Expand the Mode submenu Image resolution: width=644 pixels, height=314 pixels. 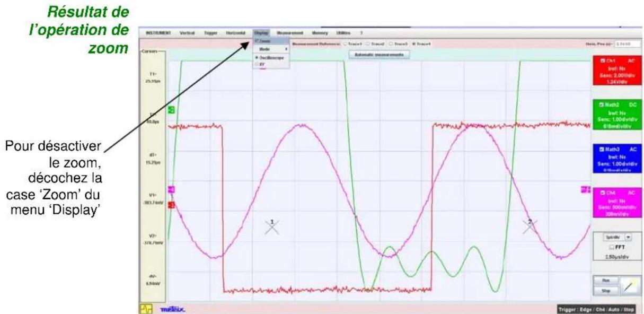(x=271, y=48)
